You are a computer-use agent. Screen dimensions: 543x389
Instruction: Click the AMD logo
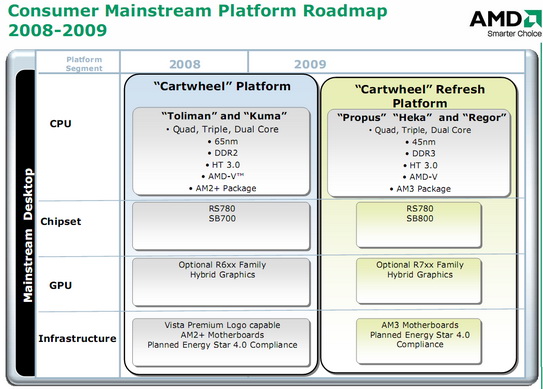coord(506,23)
